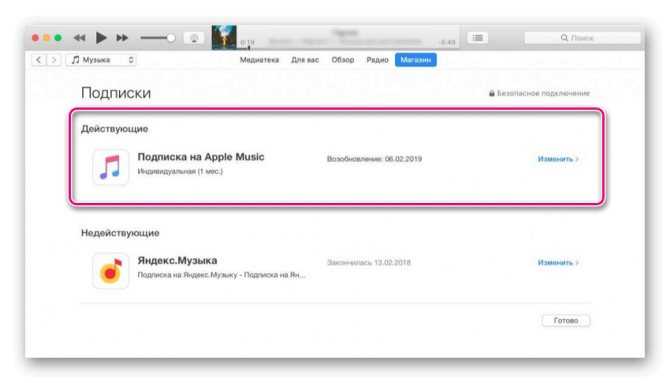Viewport: 670px width, 383px height.
Task: Go forward with the right arrow button
Action: pyautogui.click(x=54, y=60)
